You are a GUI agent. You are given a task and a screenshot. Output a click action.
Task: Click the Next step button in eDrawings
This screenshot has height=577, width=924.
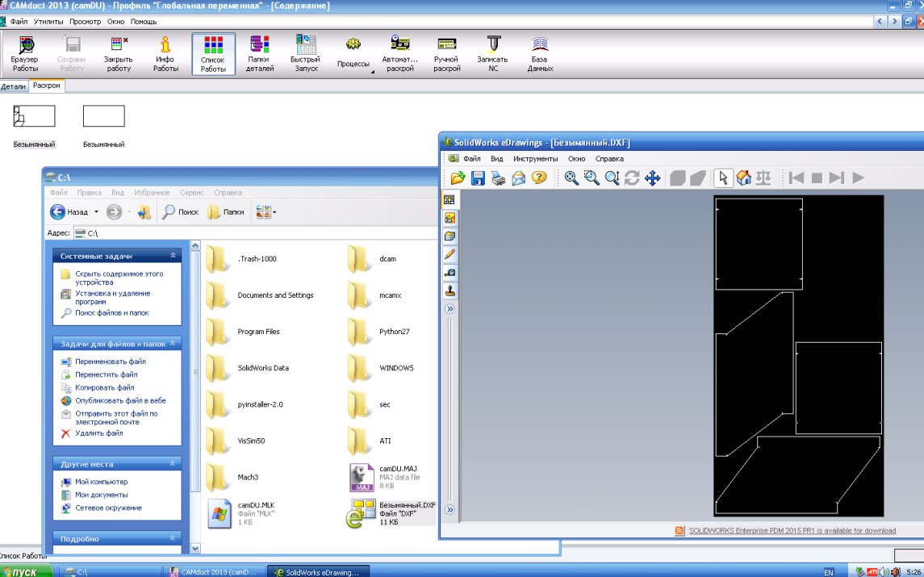(837, 178)
